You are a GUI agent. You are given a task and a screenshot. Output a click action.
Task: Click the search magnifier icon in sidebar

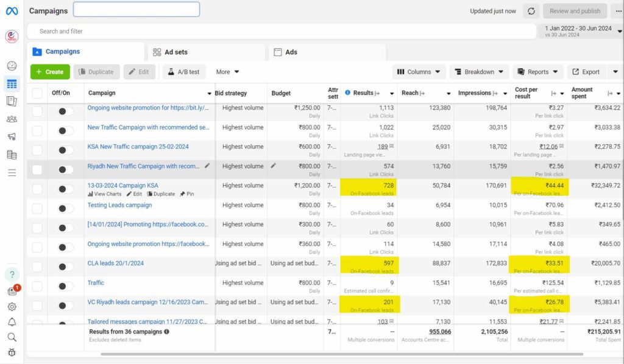pyautogui.click(x=12, y=337)
